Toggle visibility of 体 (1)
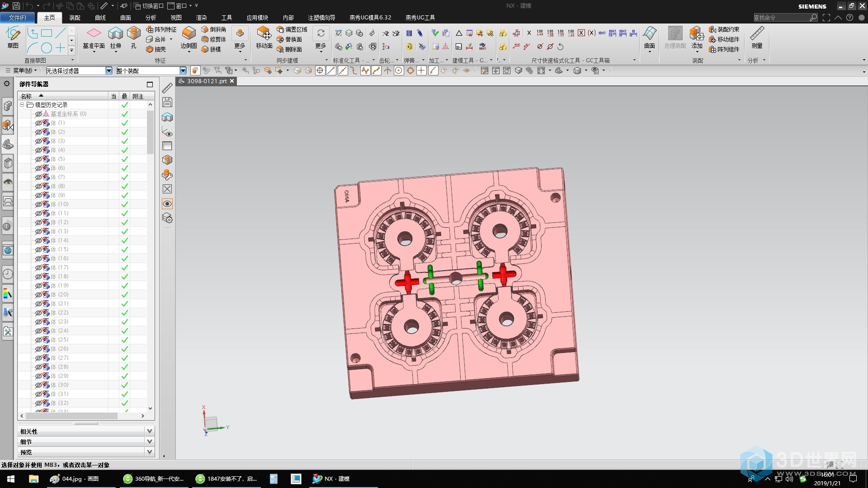The image size is (868, 488). point(38,123)
